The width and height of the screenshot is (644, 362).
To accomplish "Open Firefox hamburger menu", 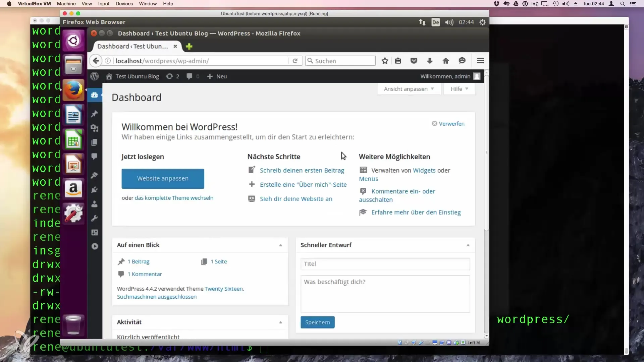I will pyautogui.click(x=480, y=61).
